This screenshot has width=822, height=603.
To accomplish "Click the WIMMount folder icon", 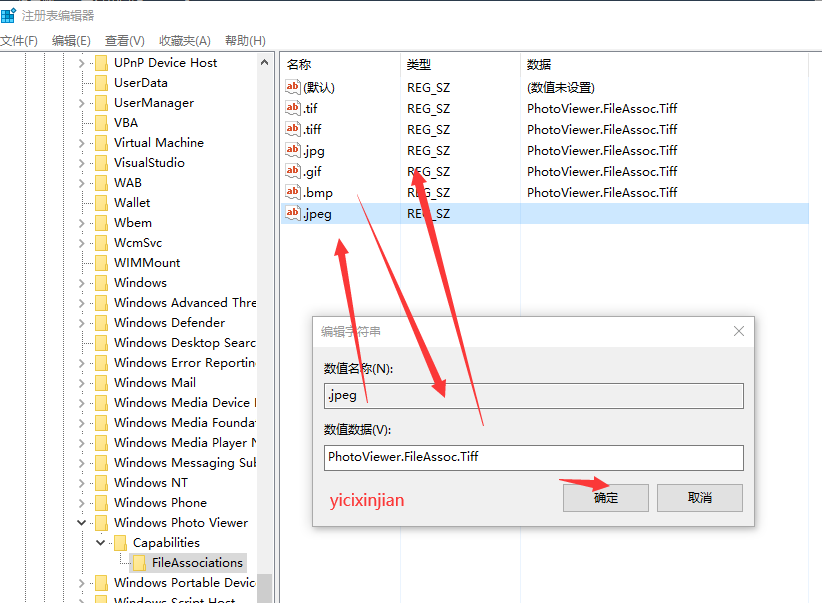I will (x=102, y=263).
